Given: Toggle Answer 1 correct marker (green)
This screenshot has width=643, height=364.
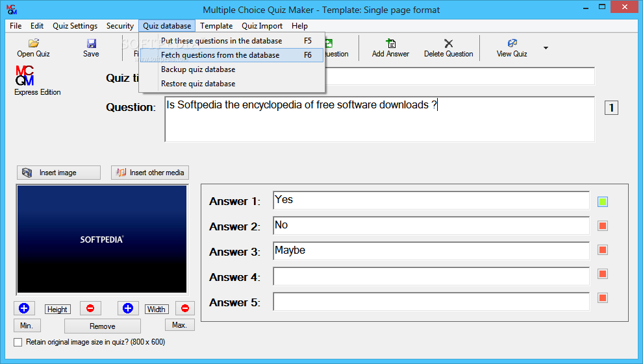Looking at the screenshot, I should pyautogui.click(x=602, y=201).
